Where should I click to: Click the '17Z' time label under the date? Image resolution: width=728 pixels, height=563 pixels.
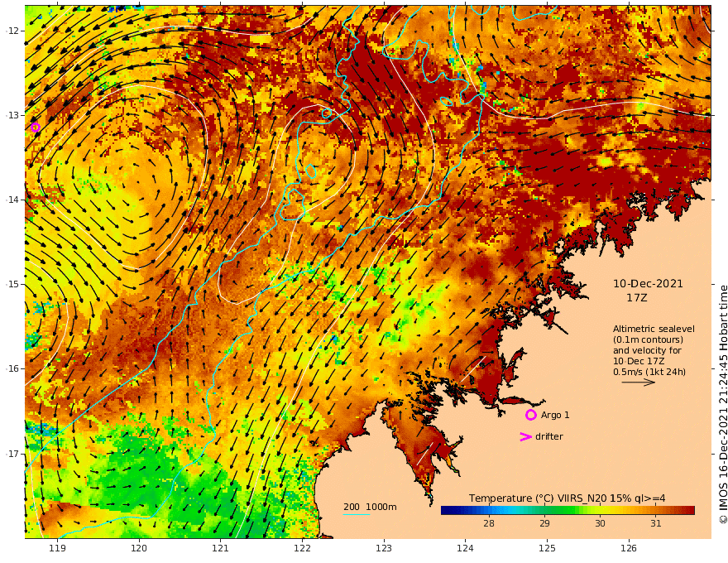point(636,298)
